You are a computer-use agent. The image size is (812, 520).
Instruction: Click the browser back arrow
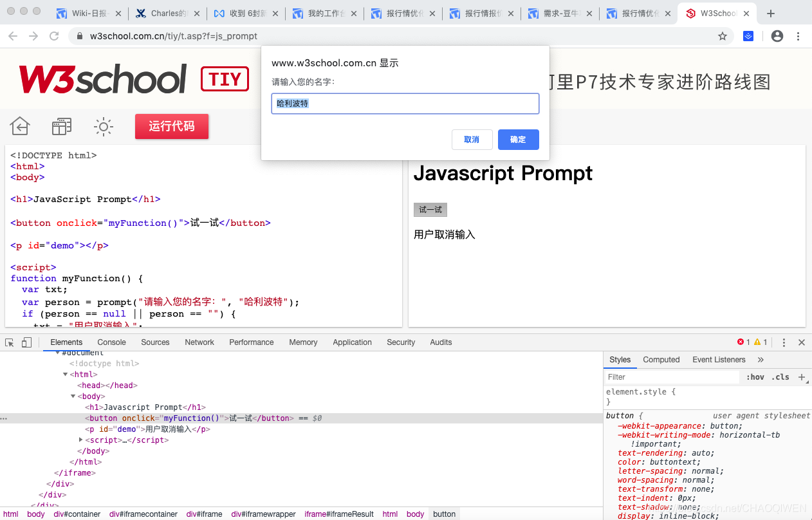pyautogui.click(x=13, y=37)
